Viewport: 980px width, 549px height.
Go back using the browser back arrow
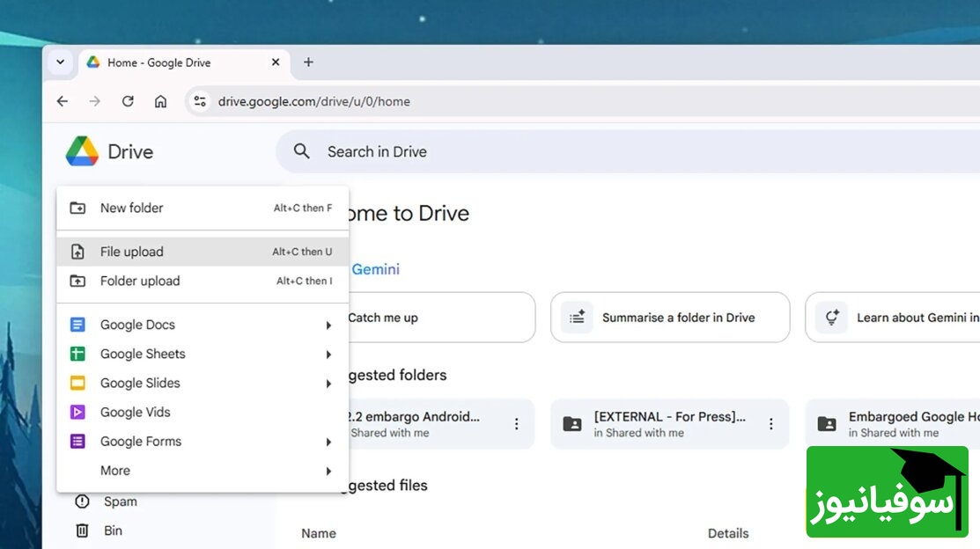63,101
